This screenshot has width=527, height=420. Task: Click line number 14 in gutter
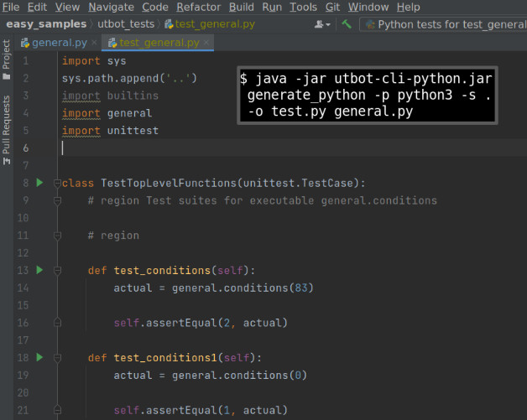click(23, 288)
